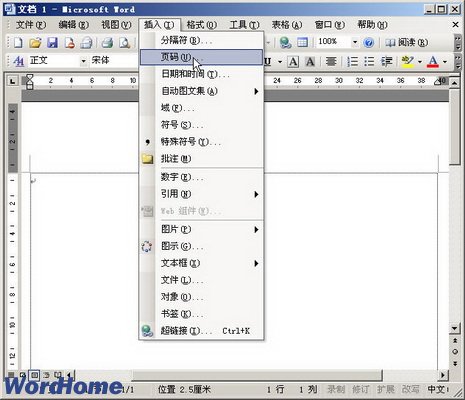Viewport: 465px width, 400px height.
Task: Apply red Font Color A icon
Action: 433,61
